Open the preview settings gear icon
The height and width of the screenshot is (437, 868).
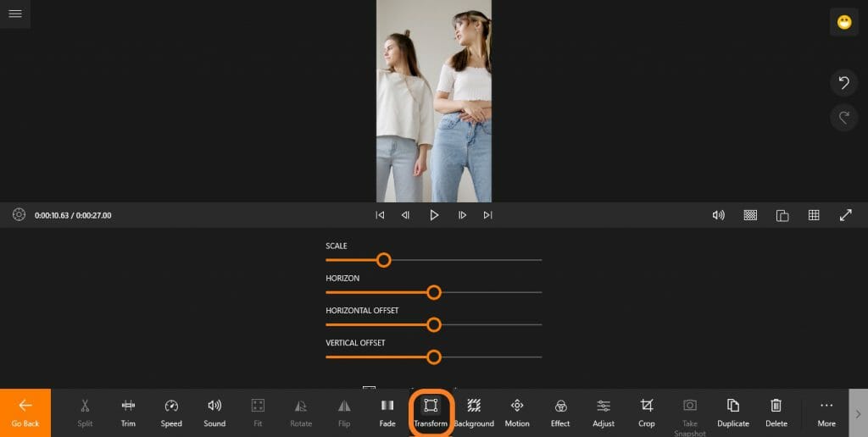point(19,215)
